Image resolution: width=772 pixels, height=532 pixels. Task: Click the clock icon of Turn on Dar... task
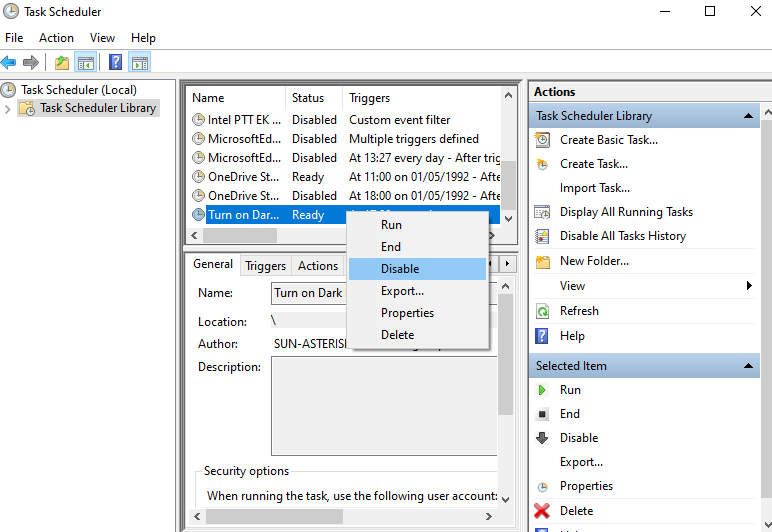[198, 215]
